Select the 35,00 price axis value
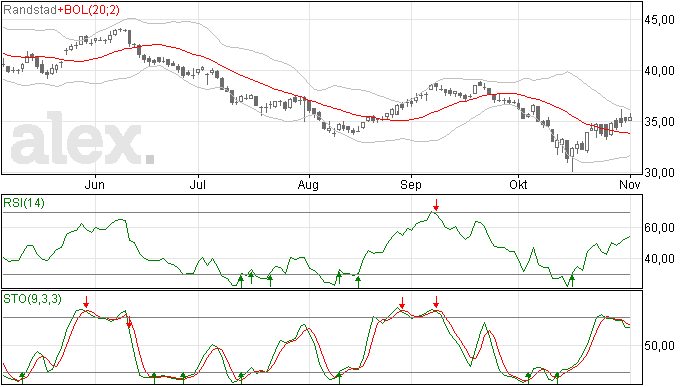The width and height of the screenshot is (690, 387). [659, 122]
